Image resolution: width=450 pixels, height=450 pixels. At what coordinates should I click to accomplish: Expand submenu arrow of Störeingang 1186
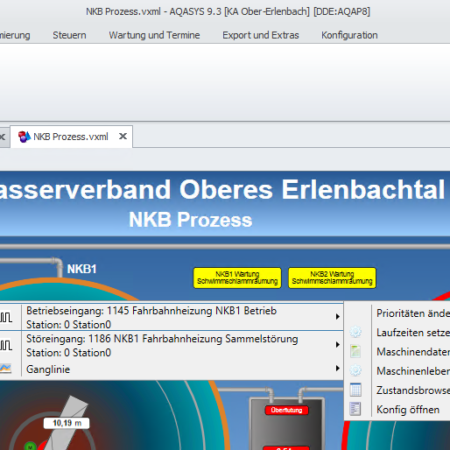click(338, 345)
